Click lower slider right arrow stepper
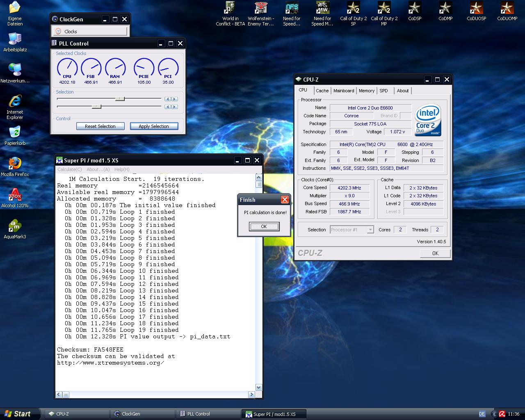The image size is (525, 420). 175,107
